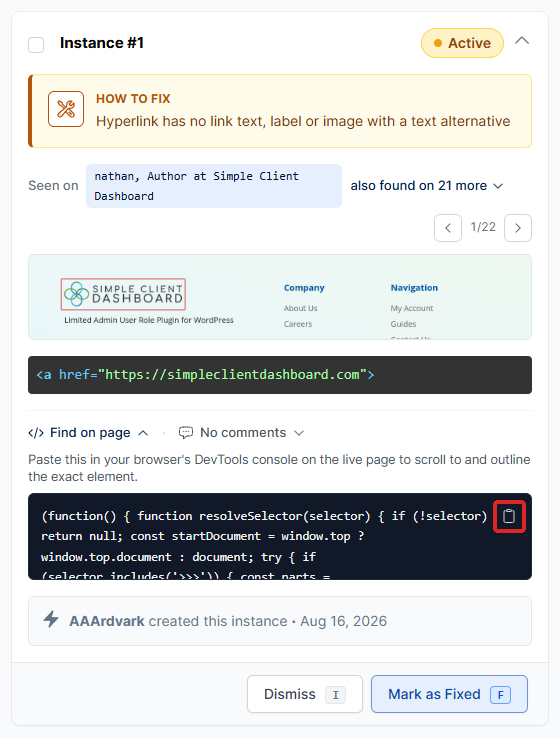Screen dimensions: 560x737
Task: Collapse the Find on page section
Action: [x=88, y=432]
